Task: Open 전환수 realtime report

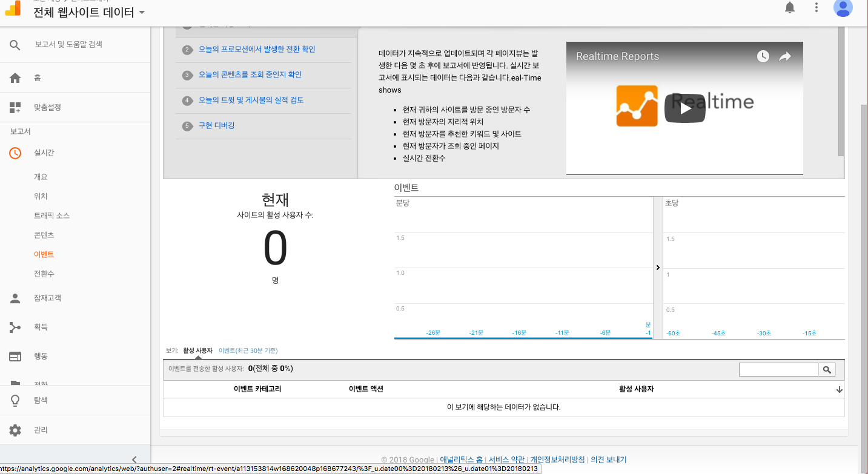Action: pos(44,274)
